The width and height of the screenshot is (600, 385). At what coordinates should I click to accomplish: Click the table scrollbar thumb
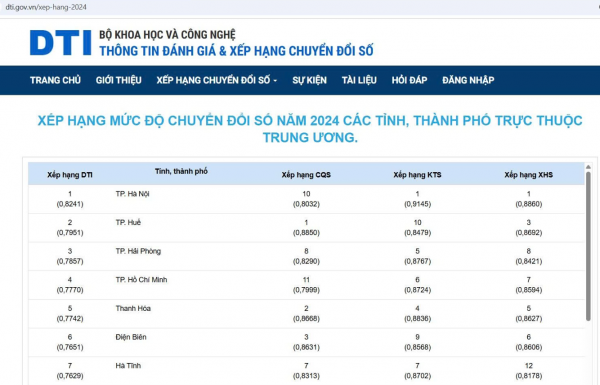click(x=588, y=246)
